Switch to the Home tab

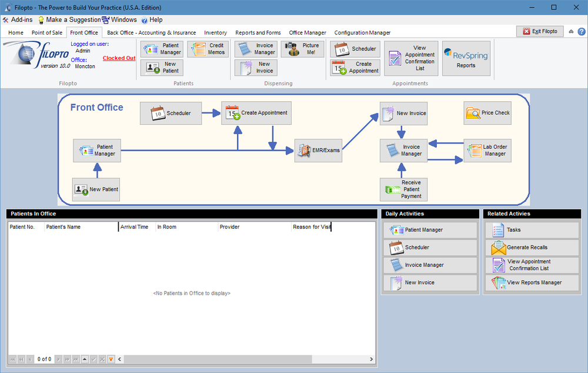click(x=16, y=32)
